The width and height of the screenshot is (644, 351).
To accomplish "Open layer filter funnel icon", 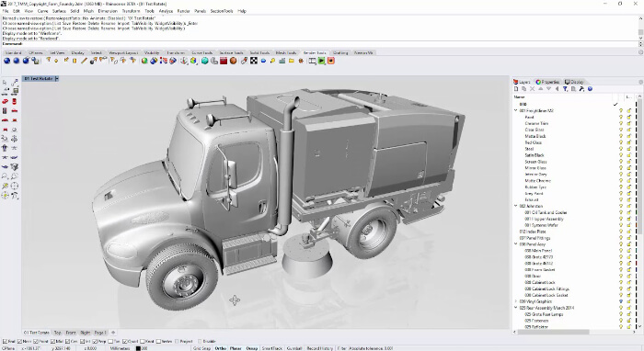I will [x=565, y=89].
